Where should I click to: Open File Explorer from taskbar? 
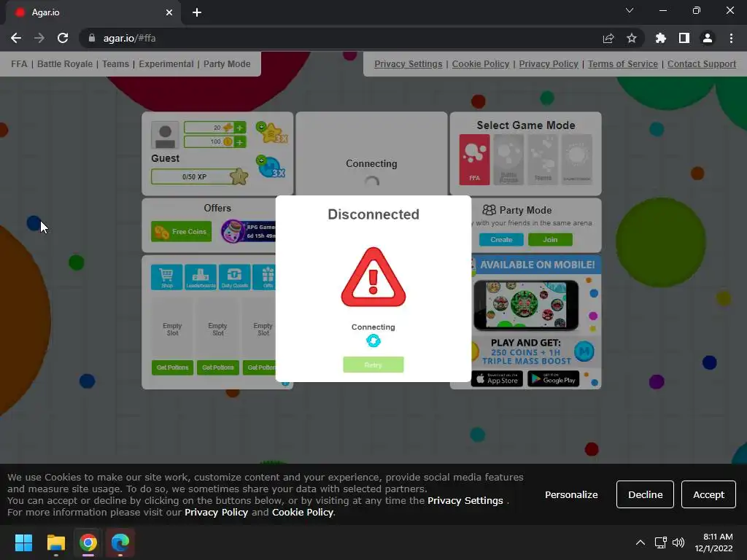click(x=55, y=542)
